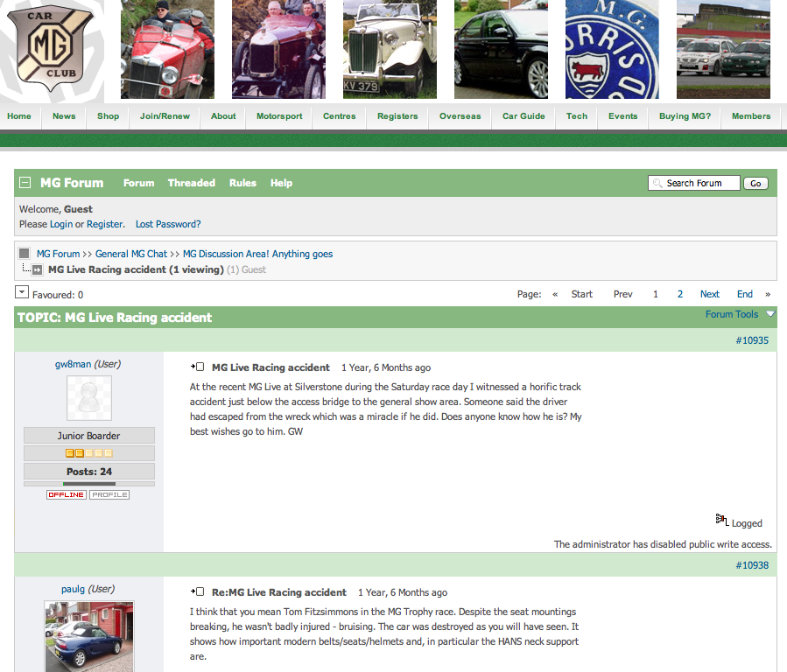Viewport: 787px width, 672px height.
Task: Click the black saloon car header photo
Action: [501, 49]
